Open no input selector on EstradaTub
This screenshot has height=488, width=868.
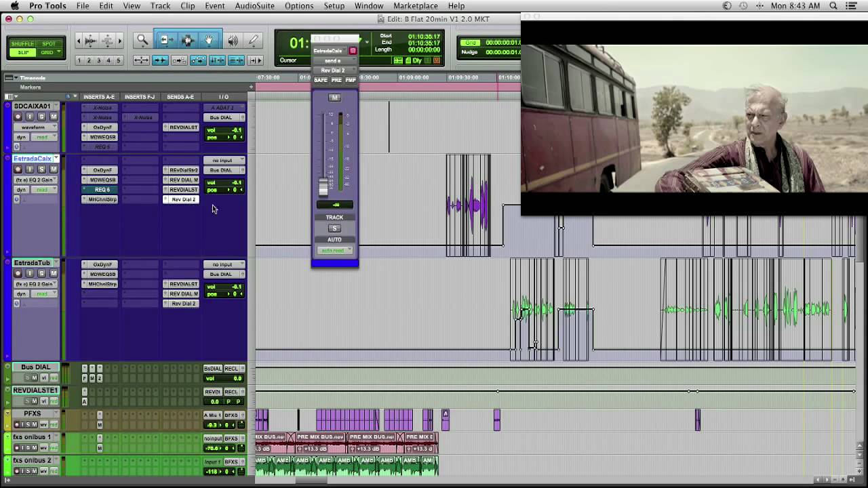click(x=224, y=264)
